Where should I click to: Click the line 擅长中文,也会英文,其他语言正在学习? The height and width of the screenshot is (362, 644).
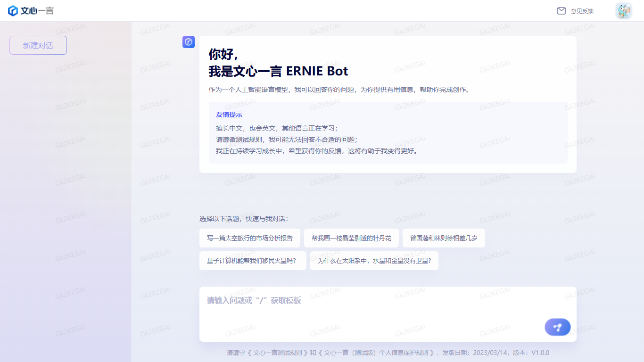[277, 128]
